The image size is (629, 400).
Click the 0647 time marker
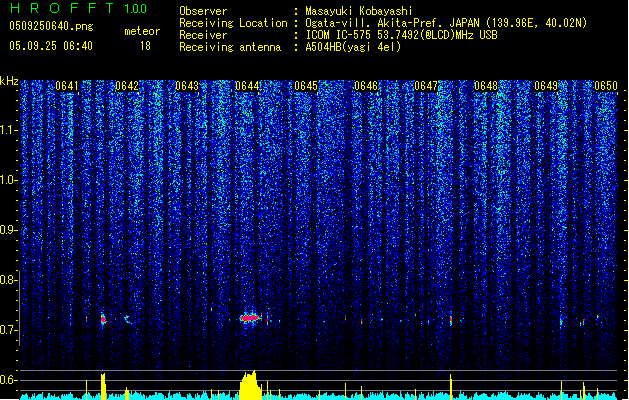coord(426,86)
